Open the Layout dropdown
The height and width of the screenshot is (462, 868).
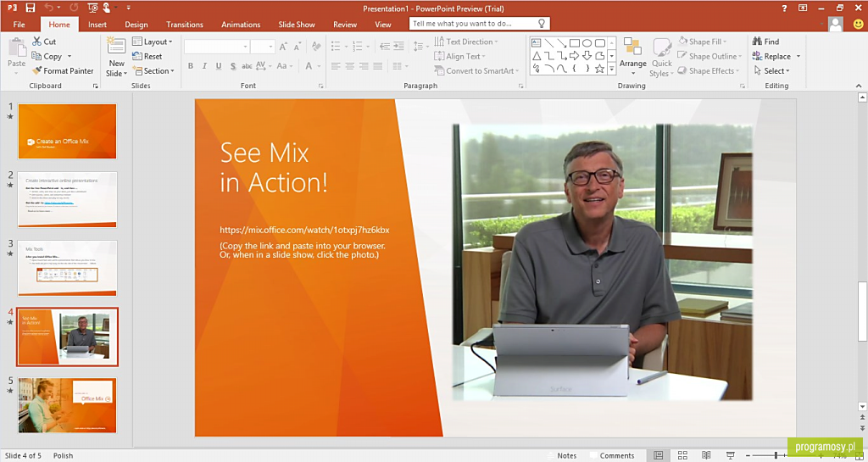[x=153, y=42]
